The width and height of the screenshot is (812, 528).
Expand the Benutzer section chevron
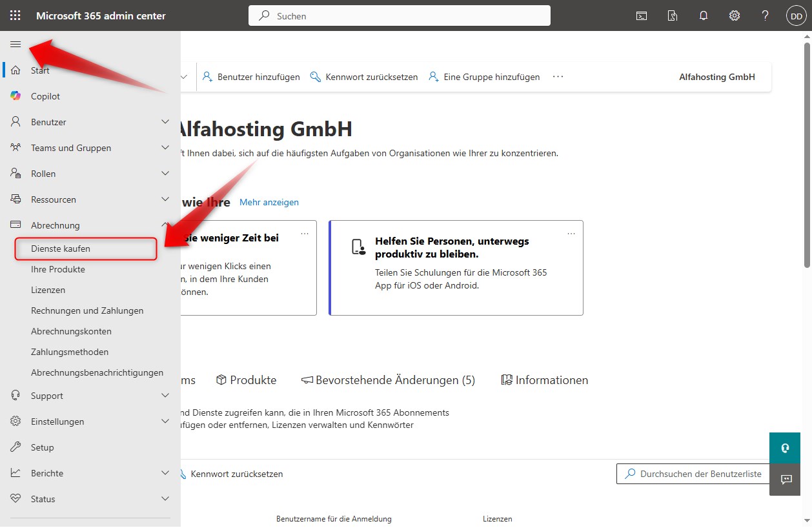click(x=165, y=122)
